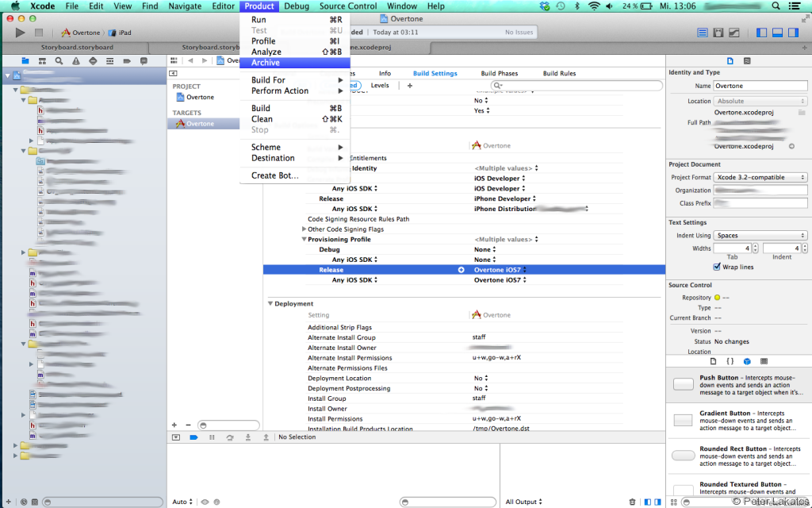Choose Archive in the Product menu
The height and width of the screenshot is (508, 812).
coord(295,63)
